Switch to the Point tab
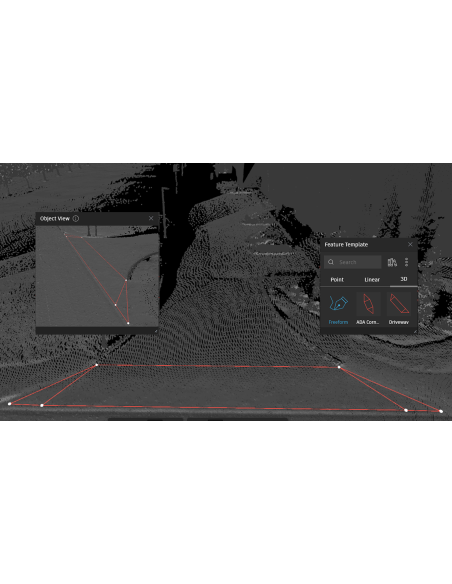Screen dimensions: 452x584 [337, 280]
